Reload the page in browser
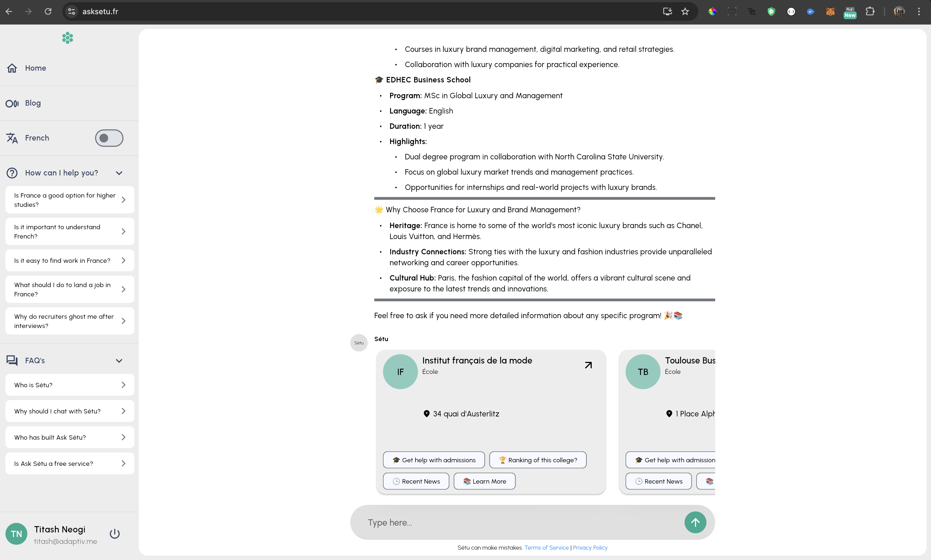The width and height of the screenshot is (931, 560). (48, 11)
